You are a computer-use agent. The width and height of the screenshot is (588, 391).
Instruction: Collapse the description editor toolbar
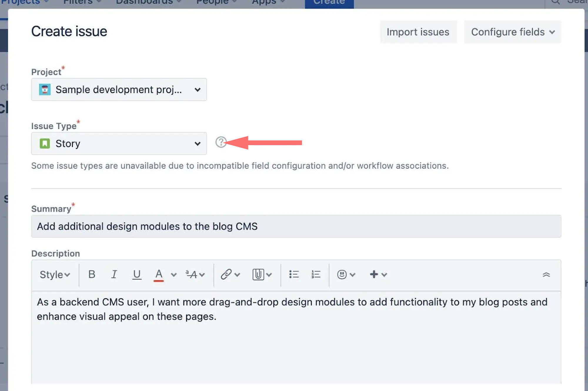546,275
